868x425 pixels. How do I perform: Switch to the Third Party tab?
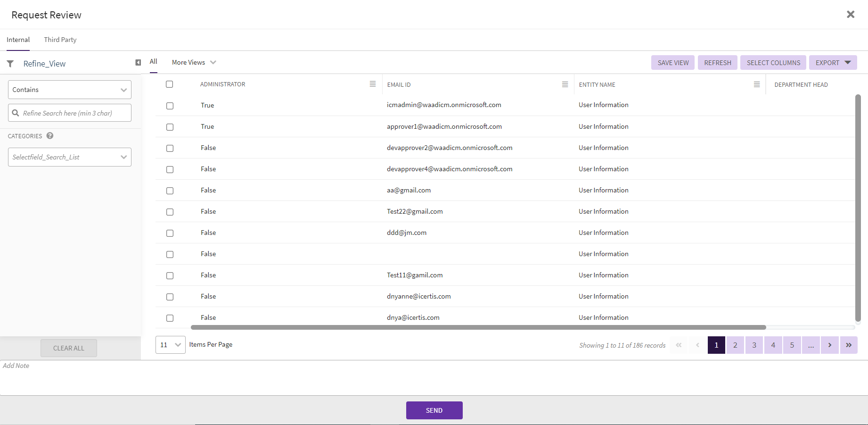click(x=60, y=40)
